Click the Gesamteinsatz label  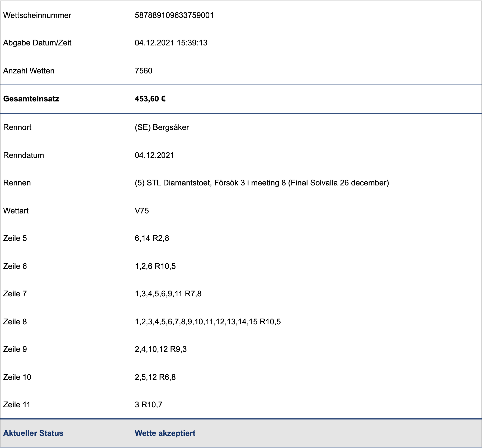31,99
